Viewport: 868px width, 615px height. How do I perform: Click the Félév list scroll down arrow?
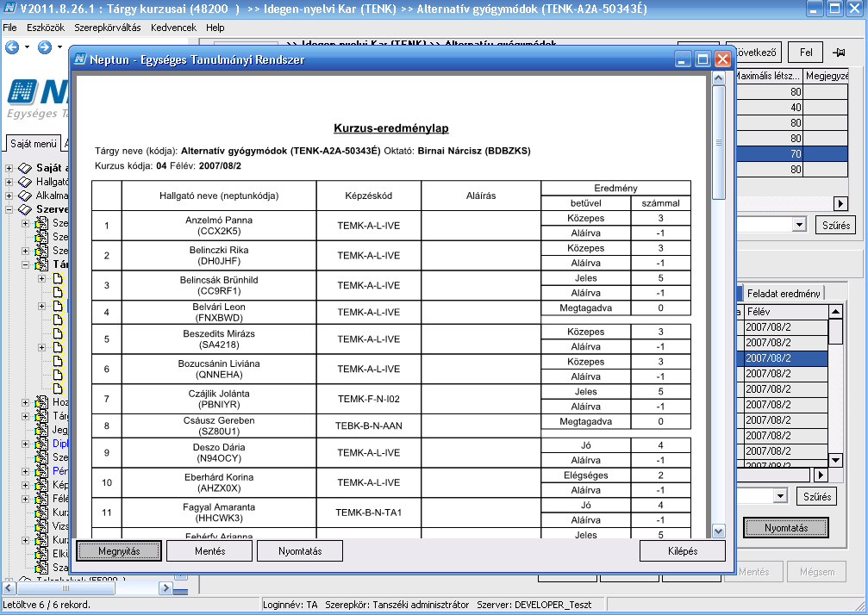(835, 460)
